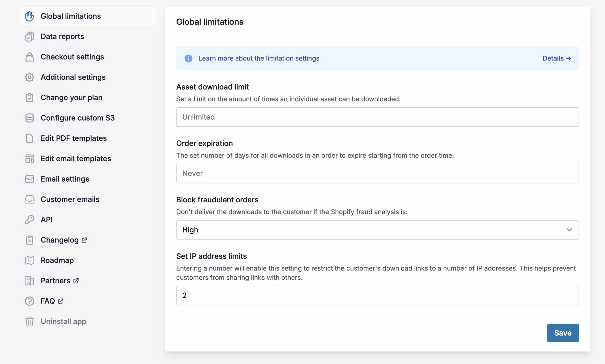605x364 pixels.
Task: Click the Uninstall app trash icon
Action: tap(30, 321)
